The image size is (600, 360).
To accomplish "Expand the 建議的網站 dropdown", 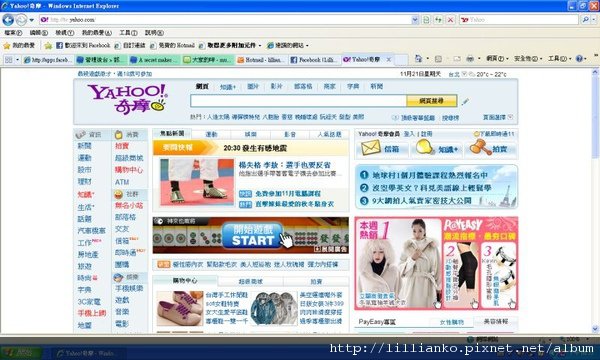I will pos(307,46).
